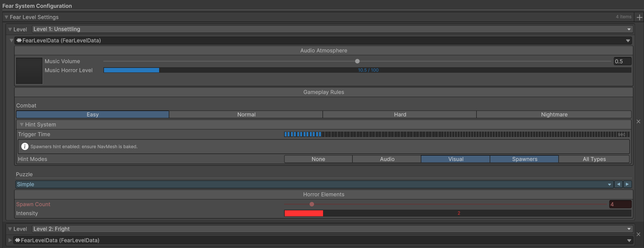Viewport: 644px width, 248px height.
Task: Click Level 2 FearLevelData asset icon
Action: pyautogui.click(x=18, y=240)
